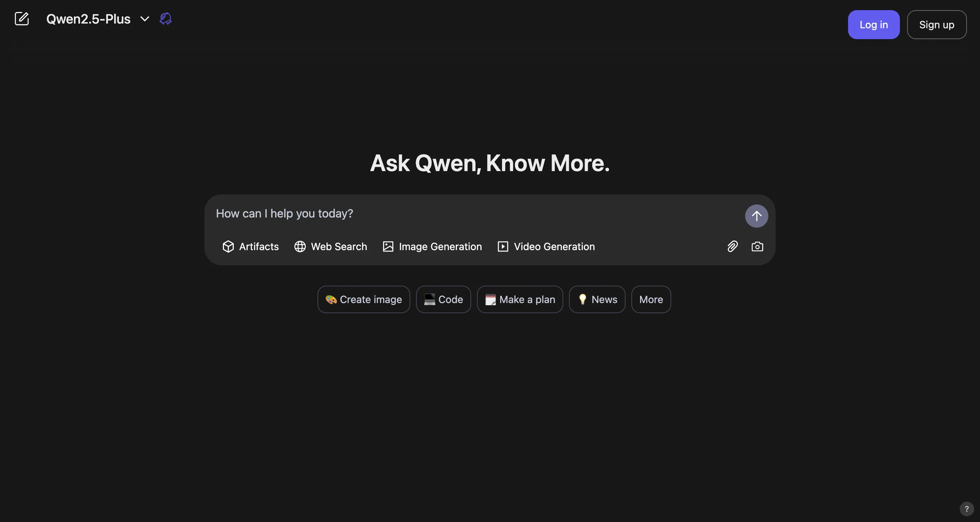The image size is (980, 522).
Task: Choose the Make a plan suggestion
Action: coord(520,299)
